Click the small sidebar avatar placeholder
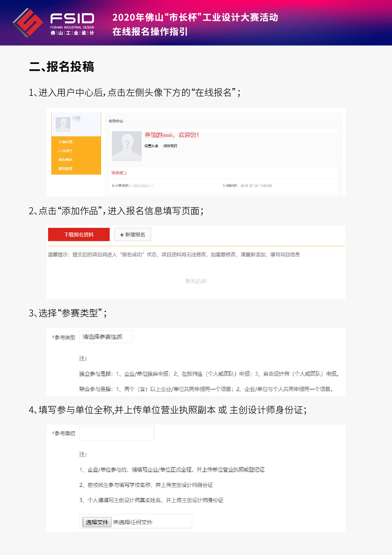Viewport: 392px width, 555px height. pos(63,124)
